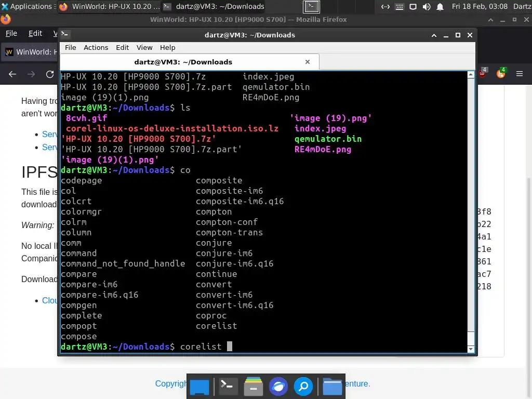The height and width of the screenshot is (399, 532).
Task: Click the keyboard layout tray icon
Action: tap(400, 7)
